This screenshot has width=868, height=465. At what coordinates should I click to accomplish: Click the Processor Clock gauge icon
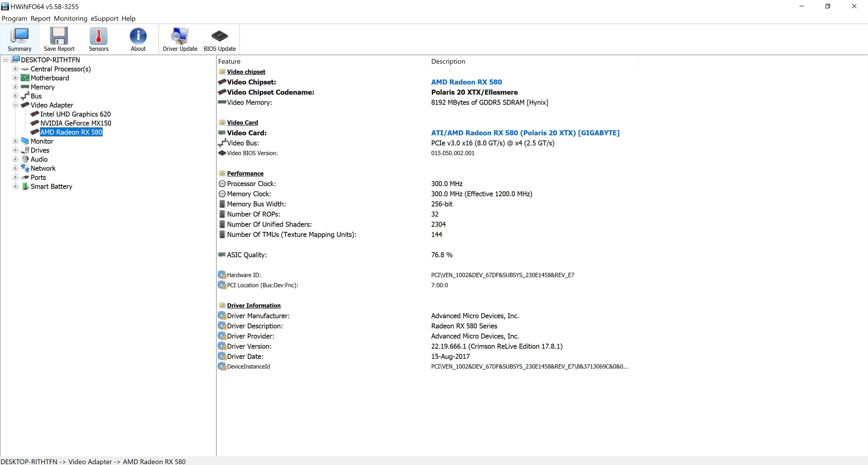coord(222,184)
